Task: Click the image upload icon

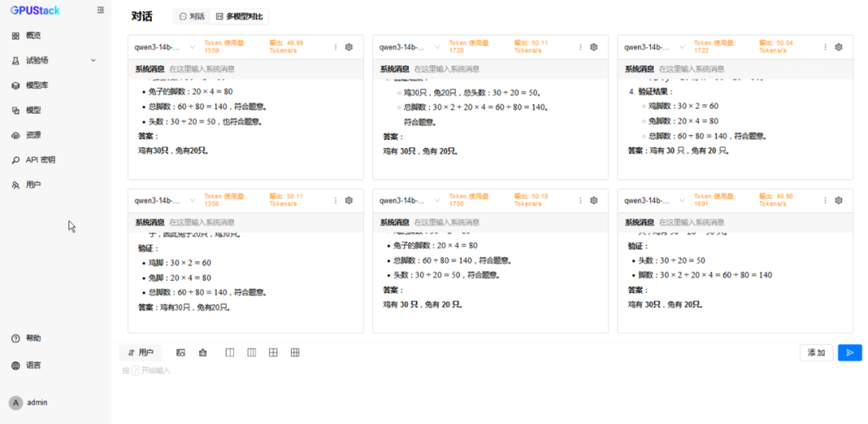Action: [x=181, y=352]
